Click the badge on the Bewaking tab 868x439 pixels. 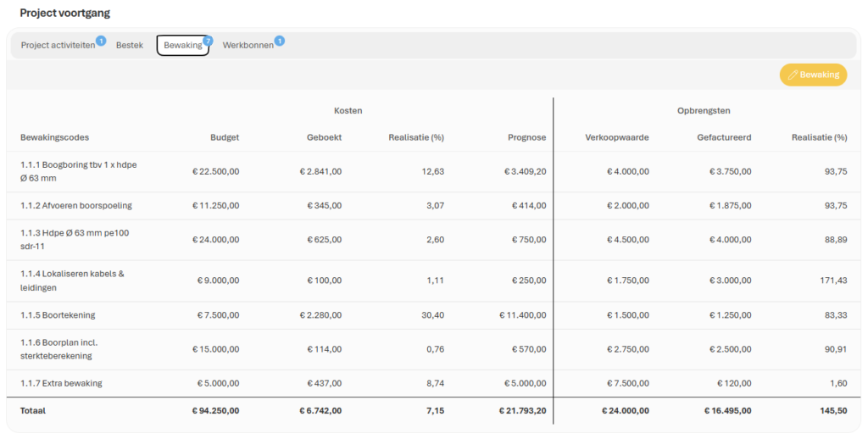click(x=208, y=41)
